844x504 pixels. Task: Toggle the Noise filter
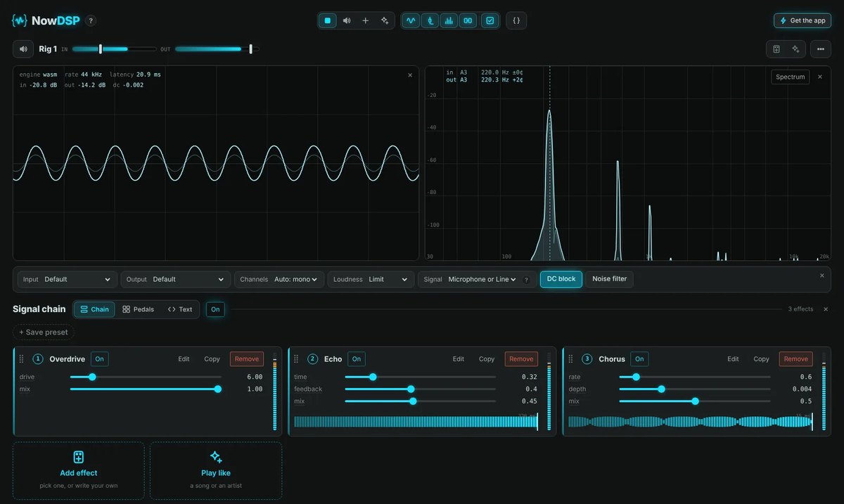pos(609,279)
